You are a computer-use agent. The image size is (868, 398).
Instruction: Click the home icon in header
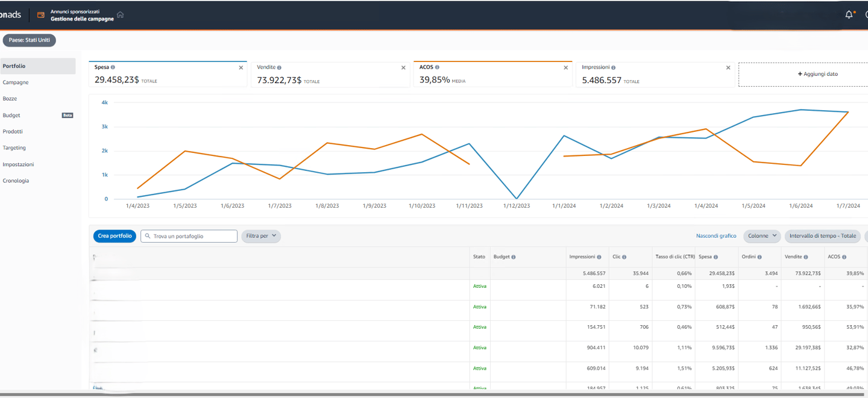[120, 14]
